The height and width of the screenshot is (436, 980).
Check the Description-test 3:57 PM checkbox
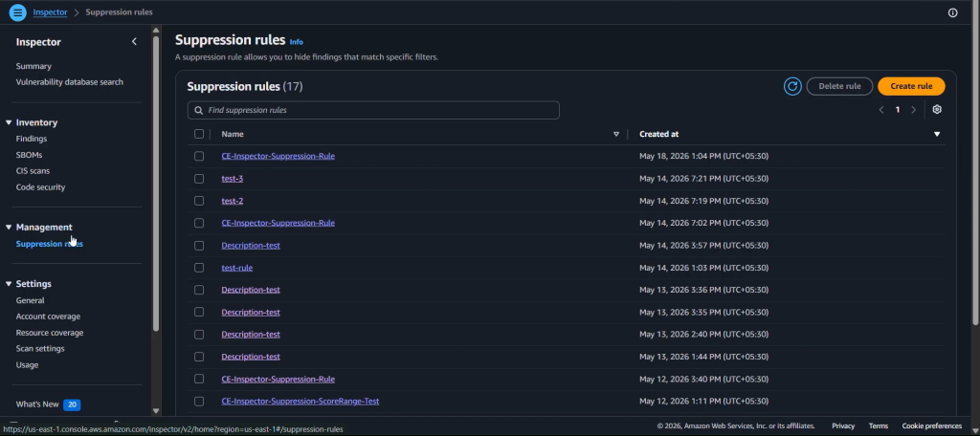[x=199, y=246]
